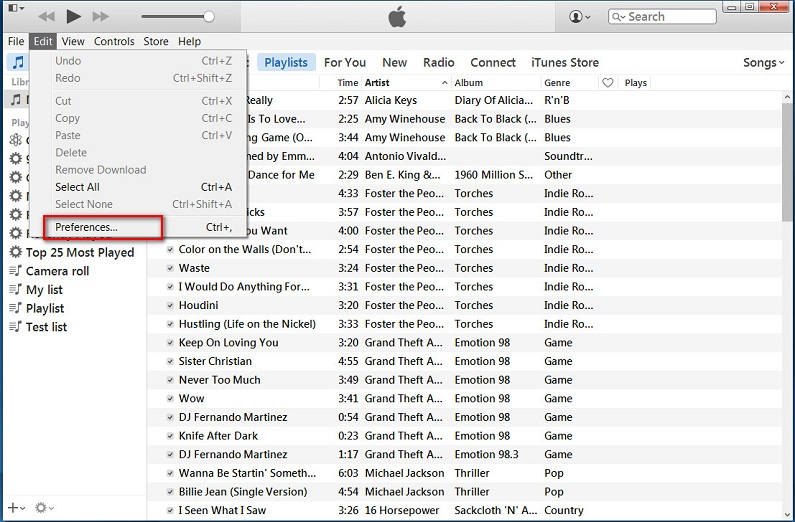The width and height of the screenshot is (795, 522).
Task: Click the plus add playlist button
Action: pos(16,507)
